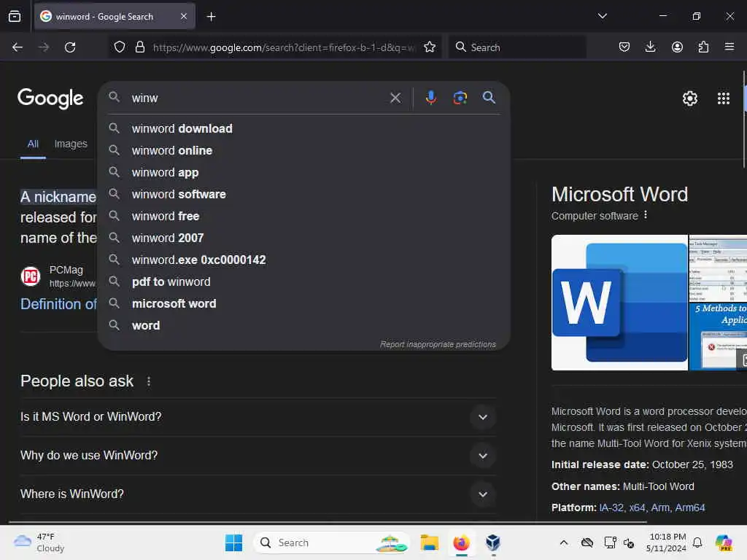The height and width of the screenshot is (560, 747).
Task: Open People also ask options dots
Action: (x=149, y=381)
